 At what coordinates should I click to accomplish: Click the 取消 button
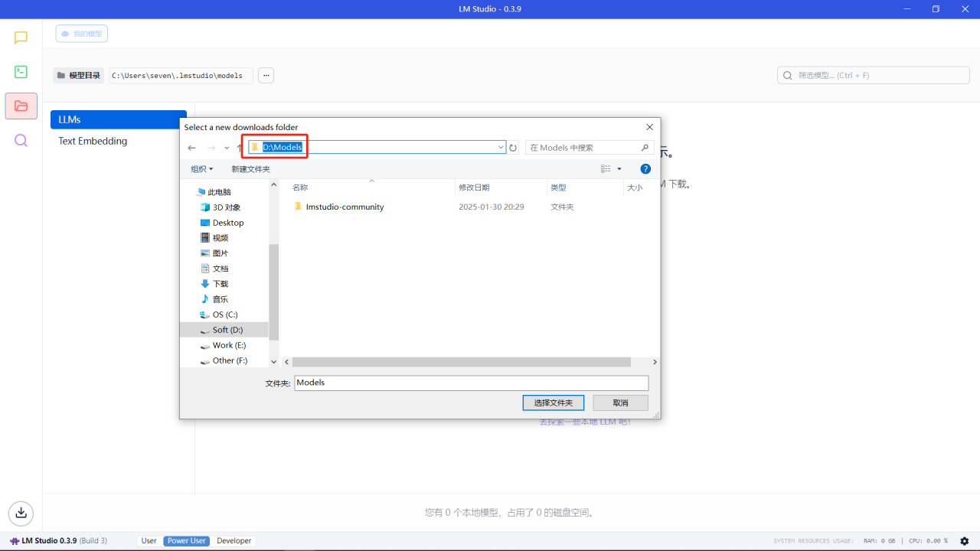(620, 403)
